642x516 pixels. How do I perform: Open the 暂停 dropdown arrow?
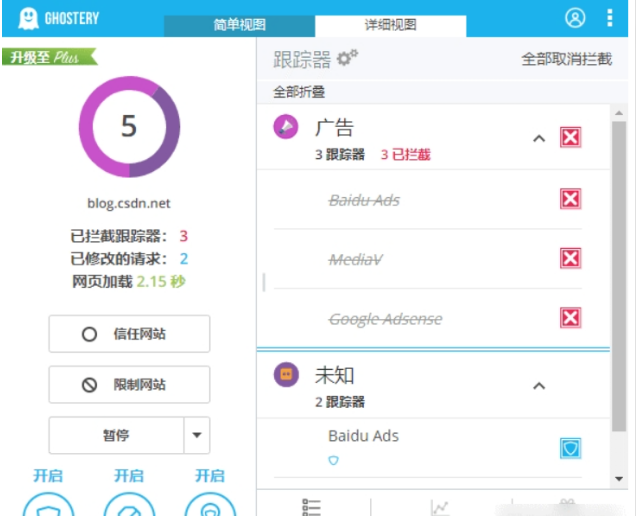click(x=197, y=435)
